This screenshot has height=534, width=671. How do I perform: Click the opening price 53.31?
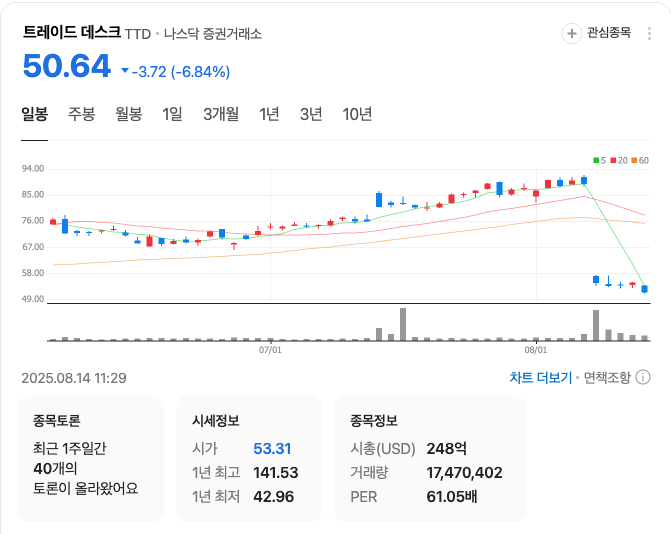point(272,448)
